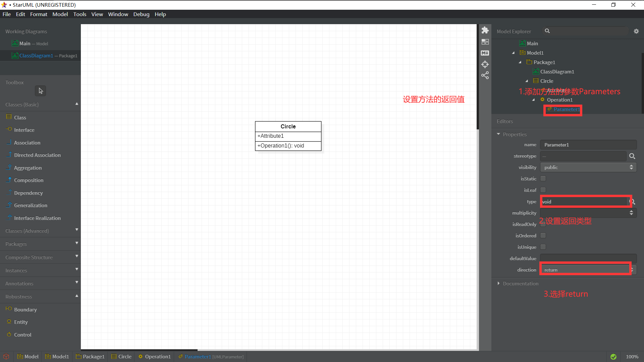The height and width of the screenshot is (362, 644).
Task: Expand the Packages section in toolbox
Action: coord(40,244)
